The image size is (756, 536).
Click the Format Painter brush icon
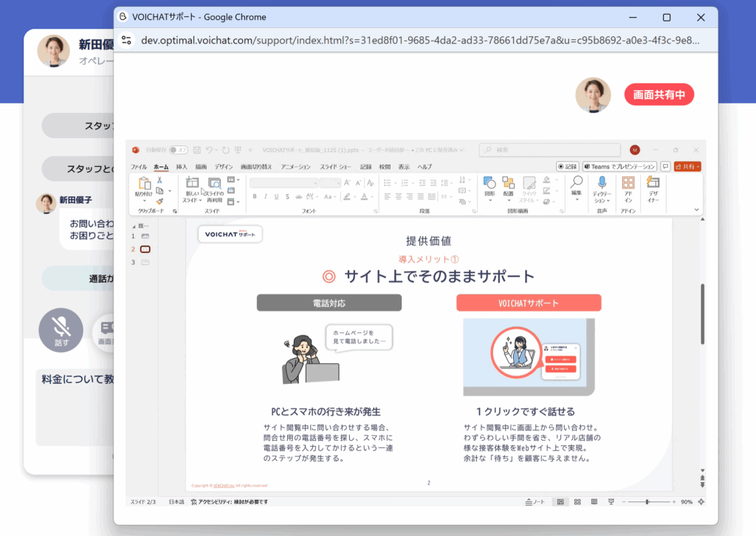click(159, 201)
